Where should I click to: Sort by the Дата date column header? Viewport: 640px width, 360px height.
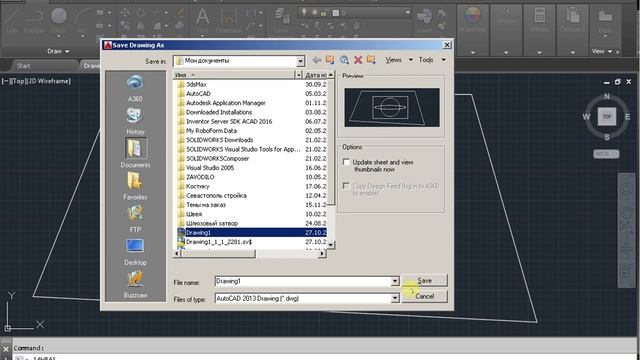pyautogui.click(x=315, y=75)
